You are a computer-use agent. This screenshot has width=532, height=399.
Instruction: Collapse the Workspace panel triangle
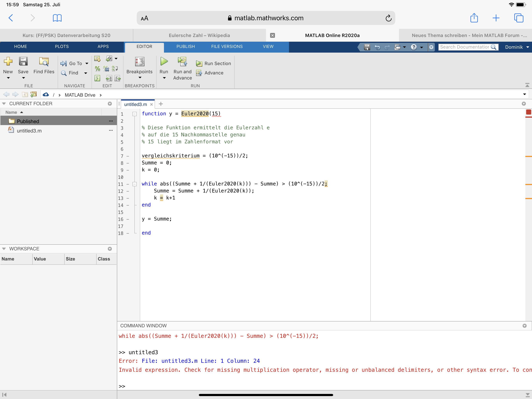coord(4,249)
